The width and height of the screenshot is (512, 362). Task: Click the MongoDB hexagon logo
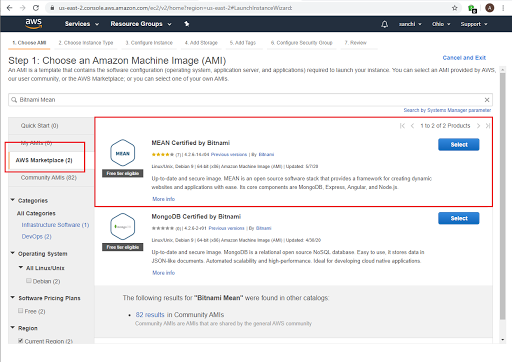pyautogui.click(x=123, y=226)
